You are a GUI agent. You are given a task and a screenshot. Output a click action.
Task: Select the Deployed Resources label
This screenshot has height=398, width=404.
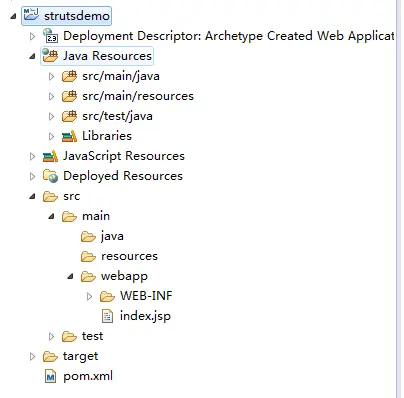click(x=123, y=176)
